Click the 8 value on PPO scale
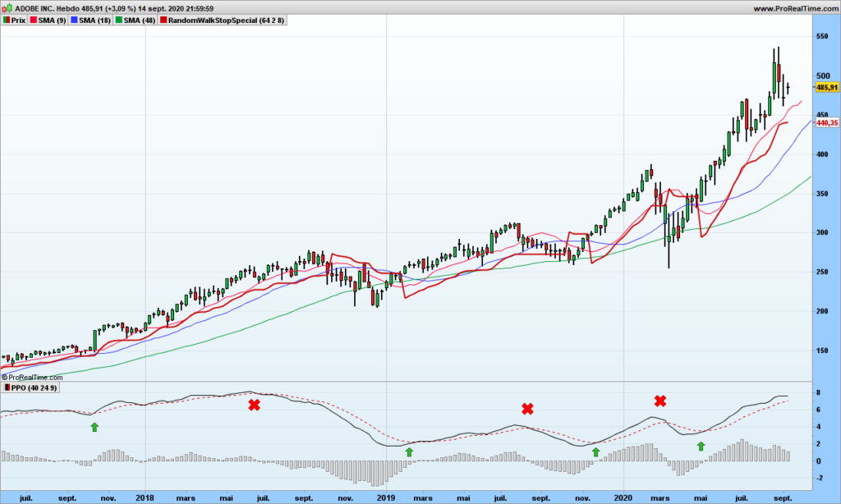 (x=819, y=392)
